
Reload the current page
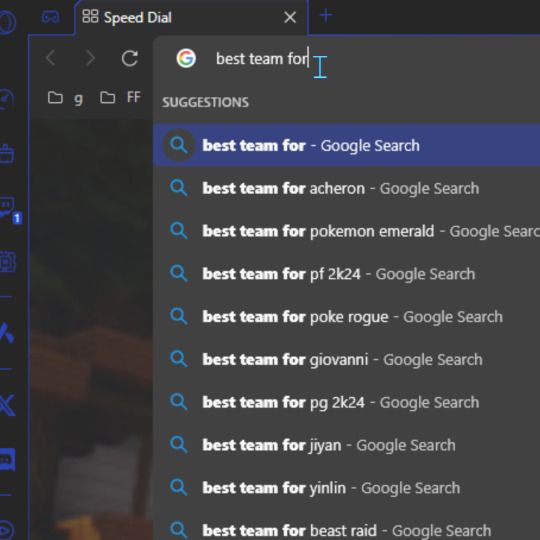click(130, 58)
